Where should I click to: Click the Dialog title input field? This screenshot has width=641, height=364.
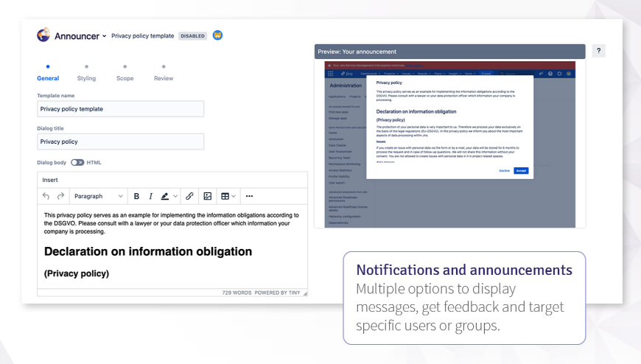point(120,141)
